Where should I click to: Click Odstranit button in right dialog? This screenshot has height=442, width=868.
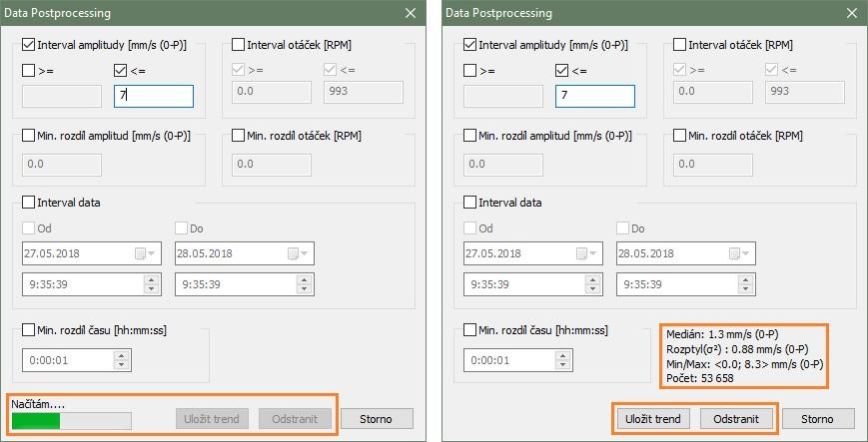(x=736, y=419)
